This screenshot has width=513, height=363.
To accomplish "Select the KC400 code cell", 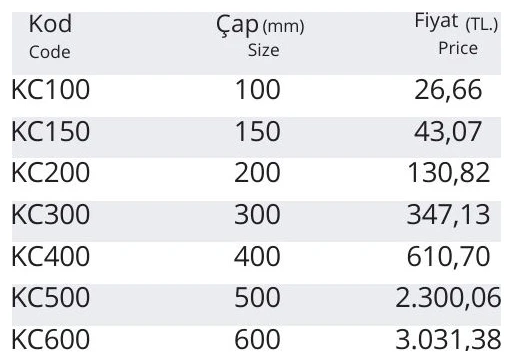I will 51,256.
